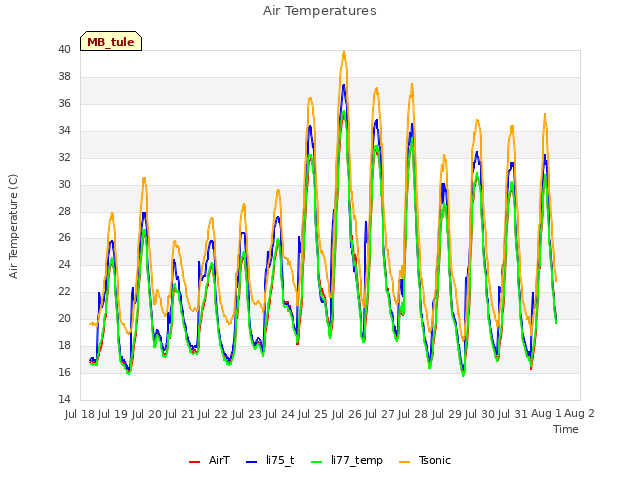Click the orange Tsonic legend swatch

[x=404, y=461]
